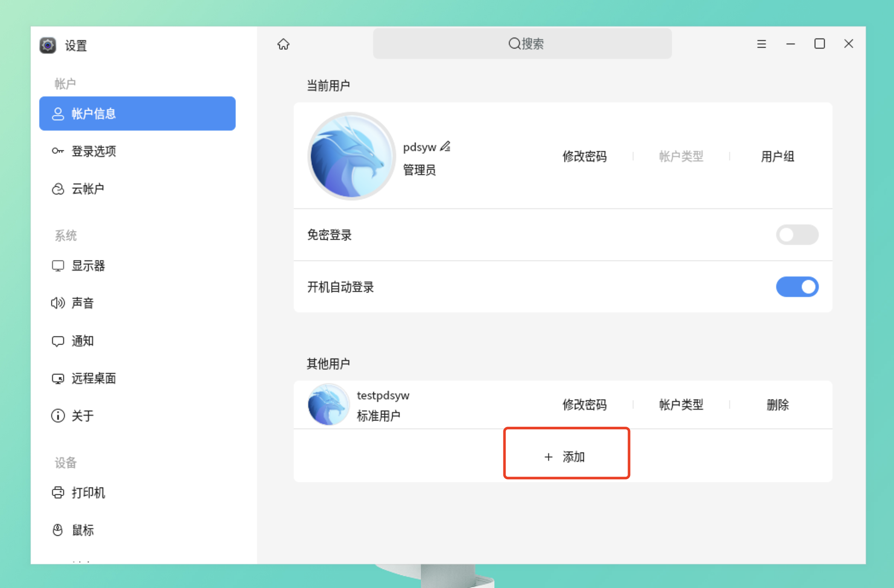894x588 pixels.
Task: Select 帐户信息 in sidebar
Action: pyautogui.click(x=137, y=114)
